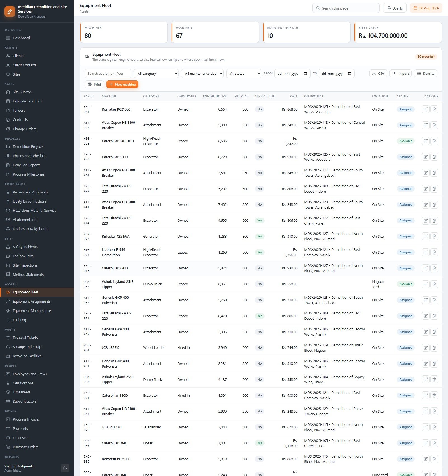Navigate to Demolition Projects
Viewport: 448px width, 476px height.
point(37,147)
